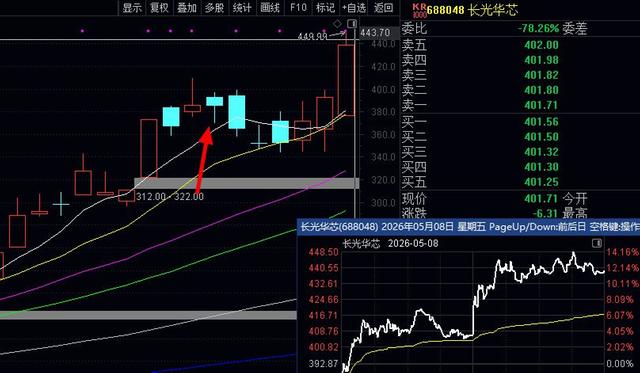Image resolution: width=640 pixels, height=373 pixels.
Task: Click the intraday popup title bar
Action: pyautogui.click(x=469, y=226)
